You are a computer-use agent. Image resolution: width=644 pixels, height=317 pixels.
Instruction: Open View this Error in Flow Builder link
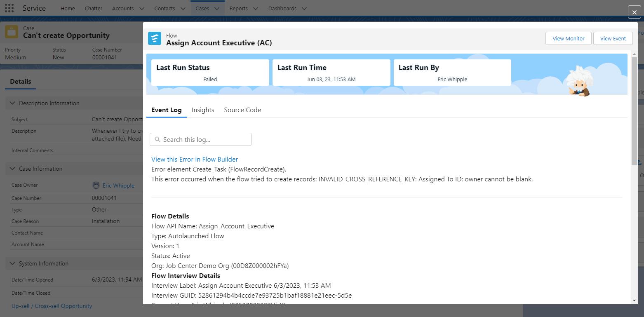point(195,160)
